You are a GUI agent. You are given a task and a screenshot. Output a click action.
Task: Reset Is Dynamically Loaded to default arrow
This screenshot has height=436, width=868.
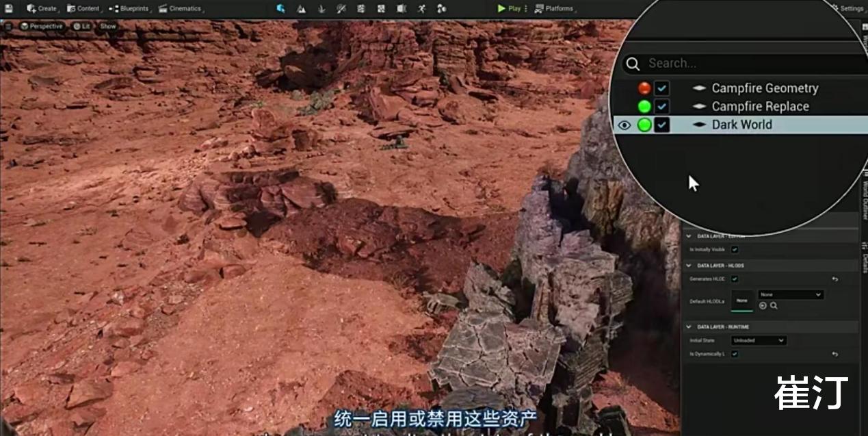(835, 354)
